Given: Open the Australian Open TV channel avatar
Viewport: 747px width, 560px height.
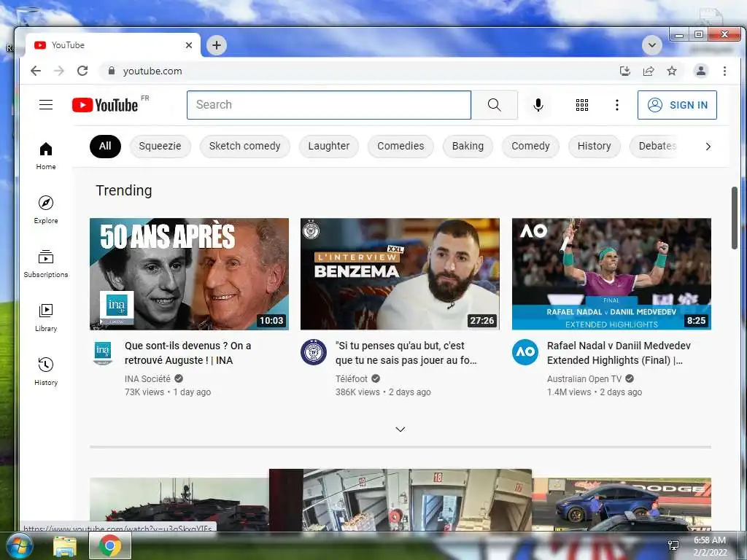Looking at the screenshot, I should pyautogui.click(x=525, y=352).
